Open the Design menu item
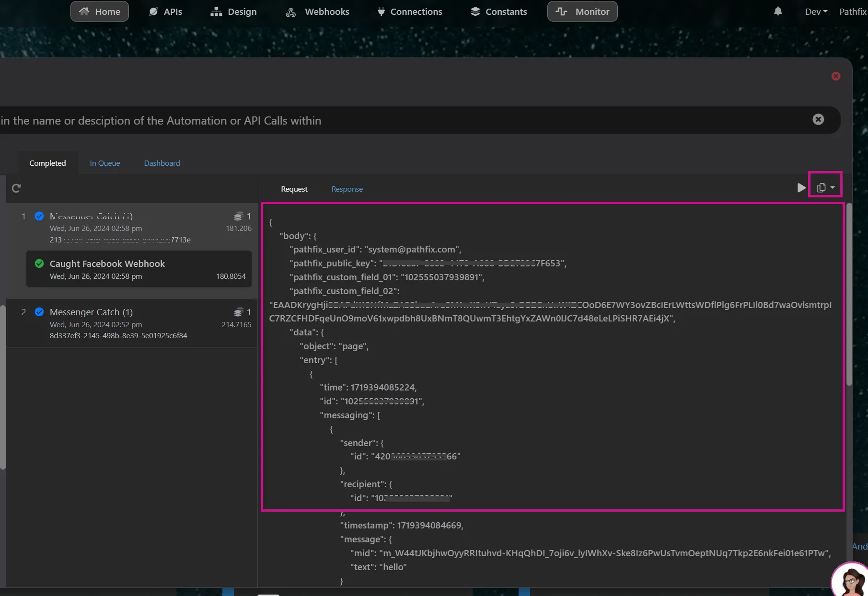868x596 pixels. (233, 11)
